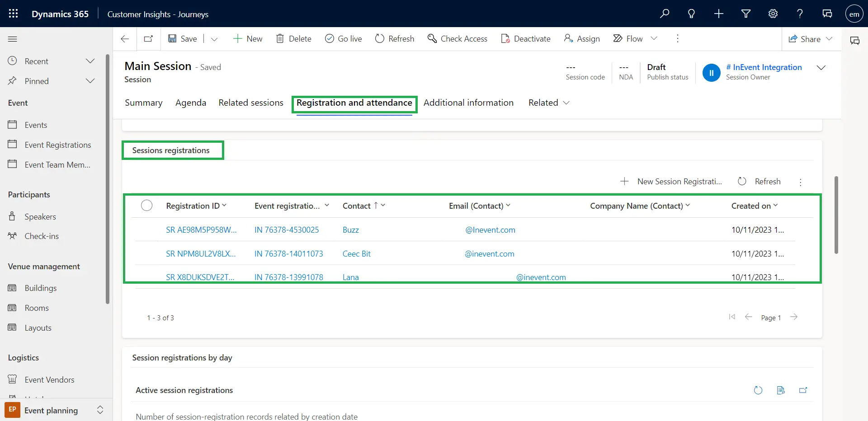Click New Session Registration button
Screen dimensions: 868x421
[x=671, y=182]
